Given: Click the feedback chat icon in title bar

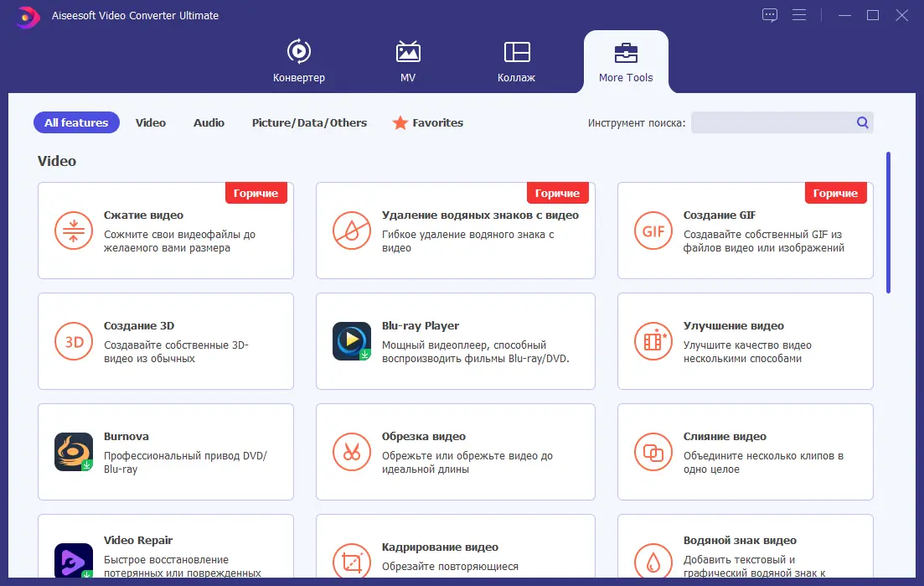Looking at the screenshot, I should coord(770,15).
